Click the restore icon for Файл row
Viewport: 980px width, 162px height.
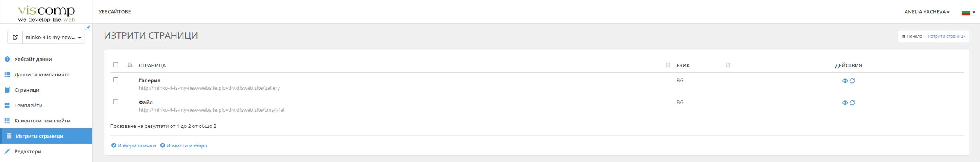[852, 103]
